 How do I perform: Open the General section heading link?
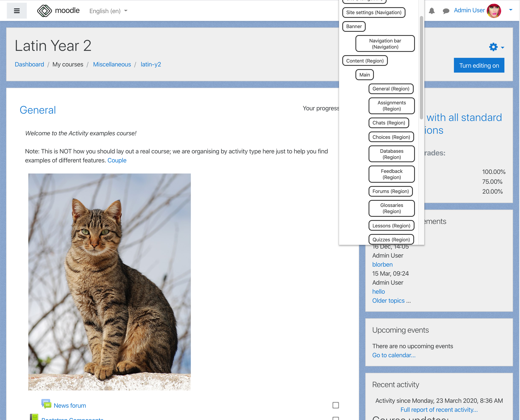pyautogui.click(x=38, y=110)
